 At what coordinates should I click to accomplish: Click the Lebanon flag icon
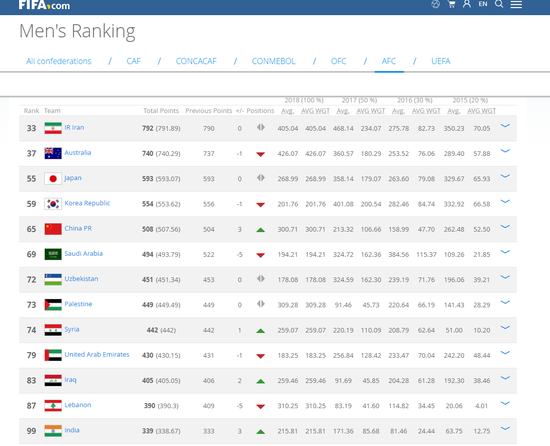[53, 406]
